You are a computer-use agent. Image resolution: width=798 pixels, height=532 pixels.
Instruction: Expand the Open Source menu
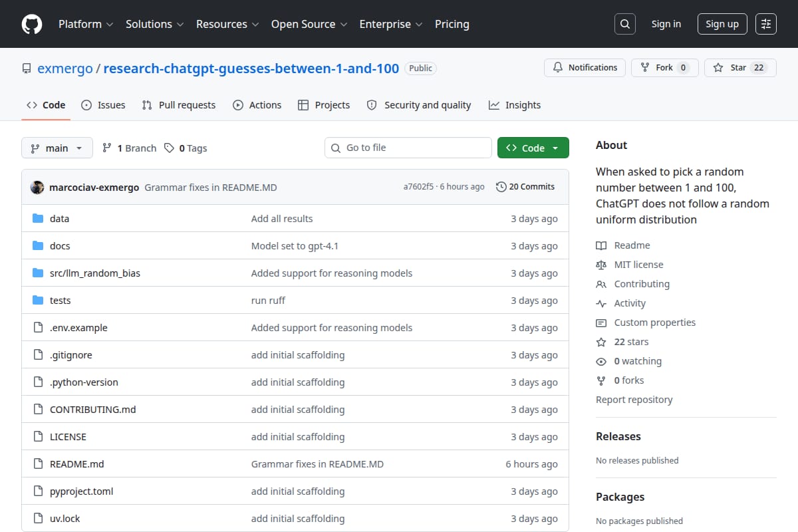pyautogui.click(x=309, y=24)
